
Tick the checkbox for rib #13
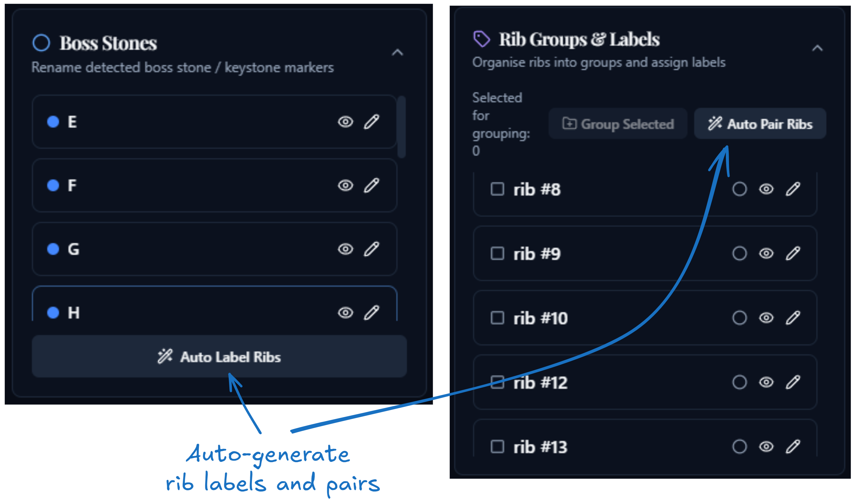coord(497,447)
